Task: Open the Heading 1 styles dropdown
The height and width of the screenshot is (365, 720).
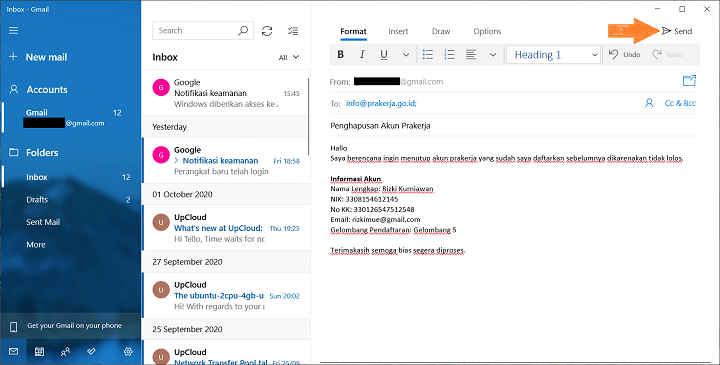Action: click(x=554, y=55)
